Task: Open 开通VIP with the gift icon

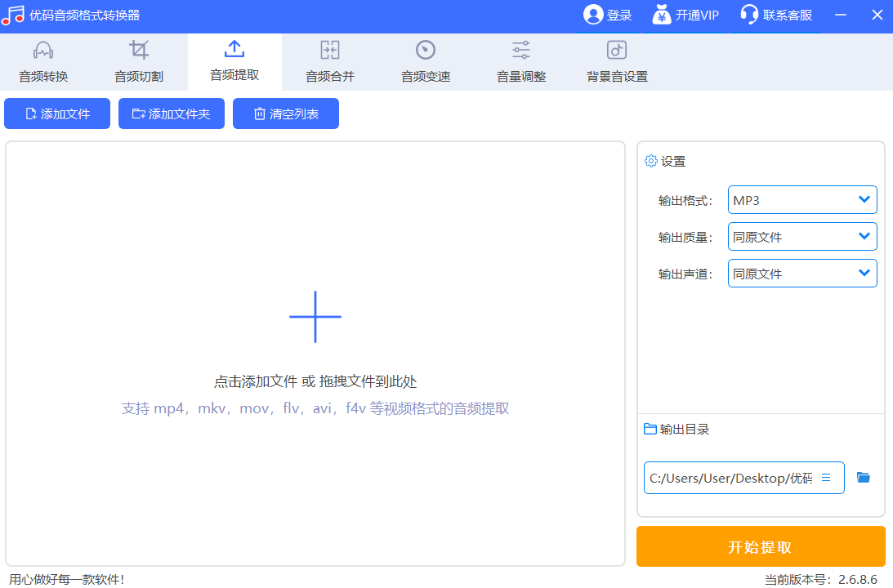Action: [x=659, y=14]
